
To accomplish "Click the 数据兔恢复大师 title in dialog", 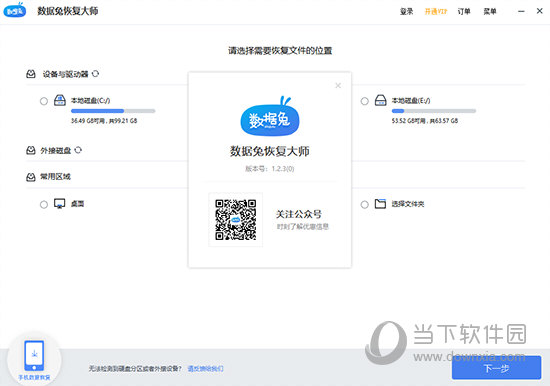I will tap(269, 151).
